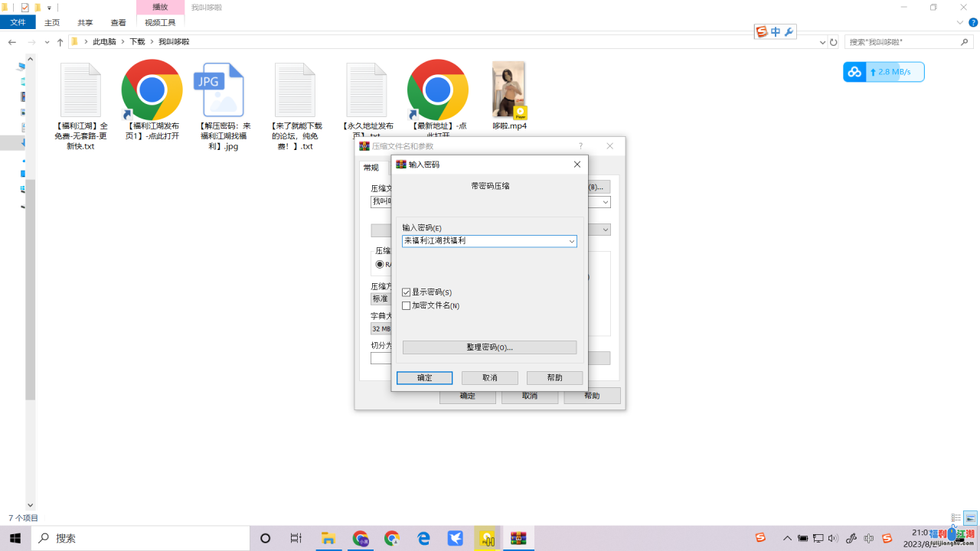Open the 查看 ribbon tab
Screen dimensions: 980x551
[118, 23]
